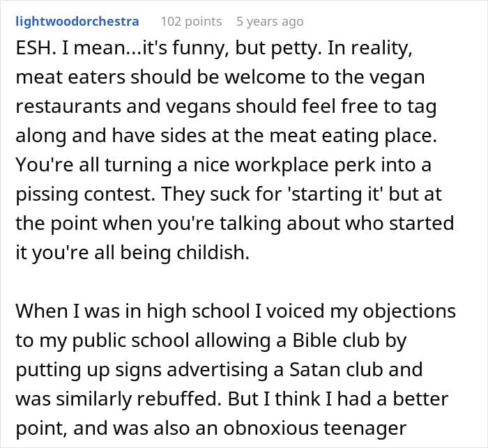488x448 pixels.
Task: Open the lightwoodorchestra user profile
Action: 77,22
